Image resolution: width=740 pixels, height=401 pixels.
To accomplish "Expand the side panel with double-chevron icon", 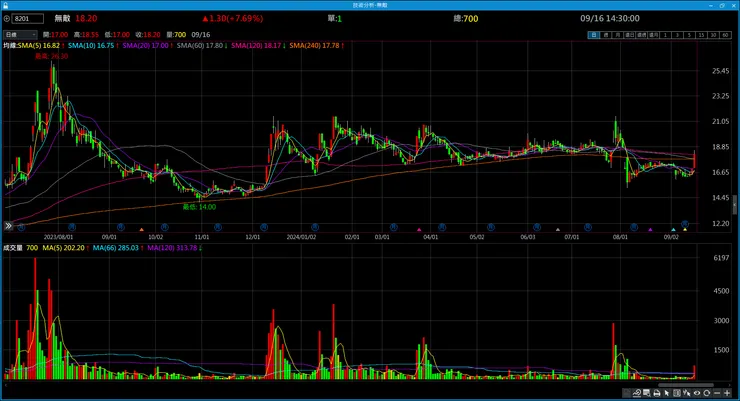I will [x=8, y=226].
